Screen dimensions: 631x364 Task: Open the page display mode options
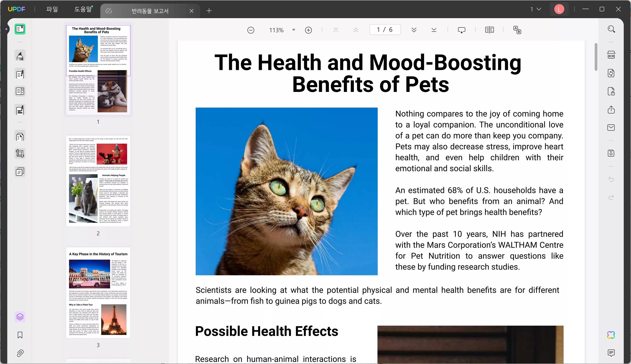(x=489, y=30)
